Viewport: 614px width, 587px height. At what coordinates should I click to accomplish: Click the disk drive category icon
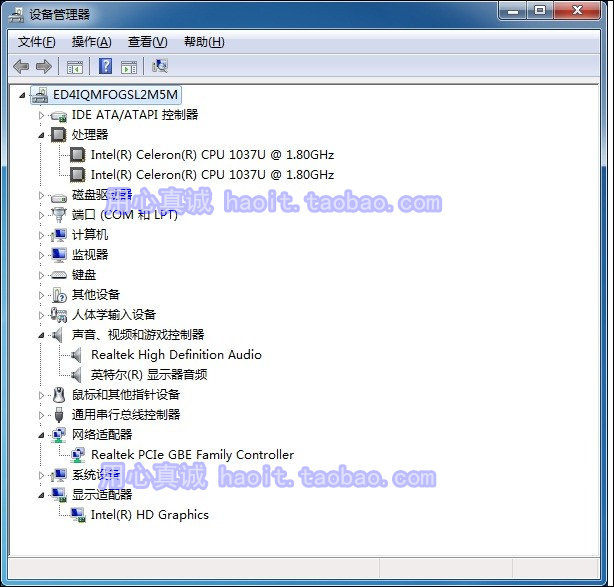point(59,197)
